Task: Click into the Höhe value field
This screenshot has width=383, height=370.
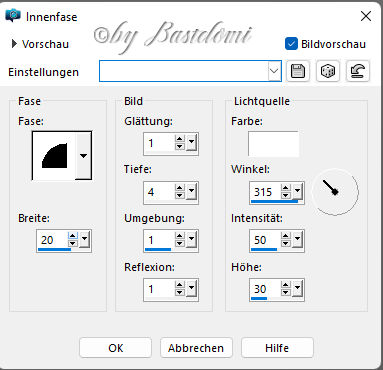Action: pyautogui.click(x=265, y=289)
